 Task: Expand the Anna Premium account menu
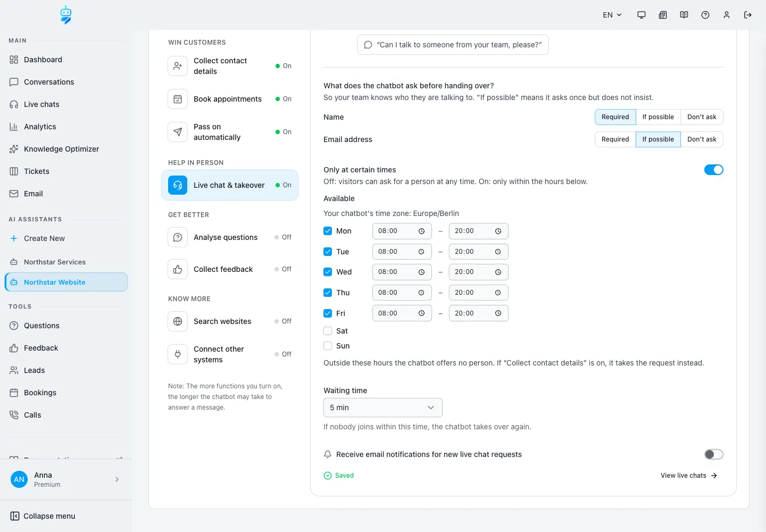click(66, 479)
